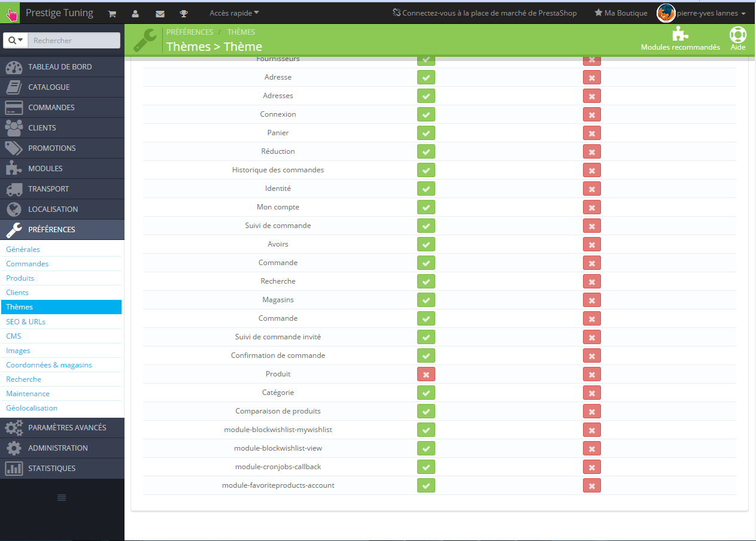756x541 pixels.
Task: Toggle green check for Historique des commandes
Action: tap(426, 170)
